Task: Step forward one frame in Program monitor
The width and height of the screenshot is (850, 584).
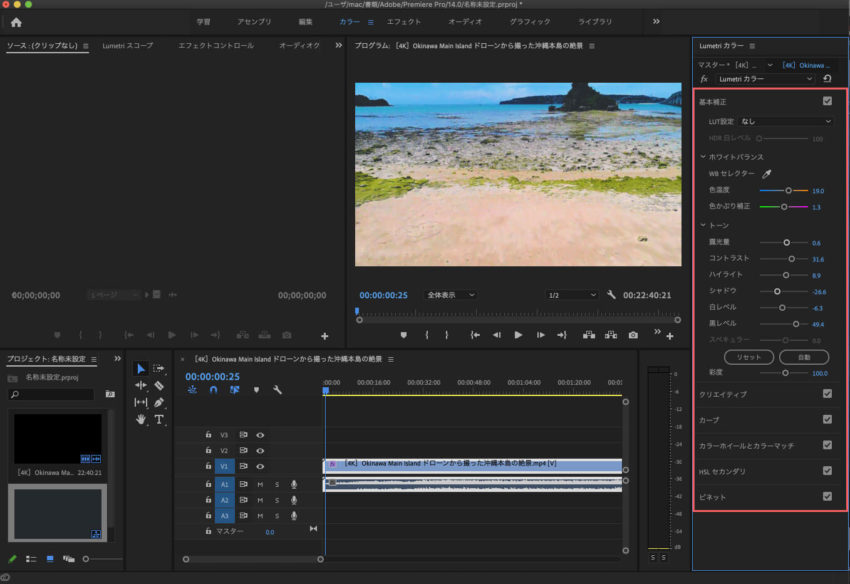Action: pyautogui.click(x=540, y=335)
